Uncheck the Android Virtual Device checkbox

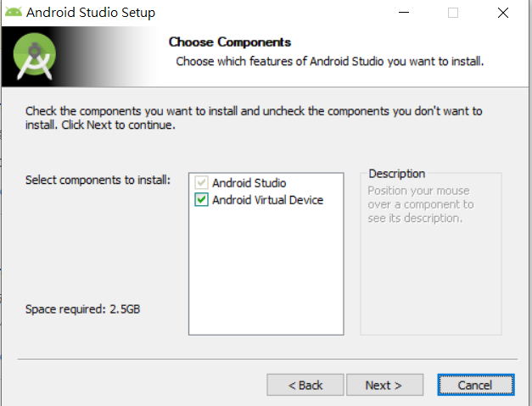pos(201,201)
